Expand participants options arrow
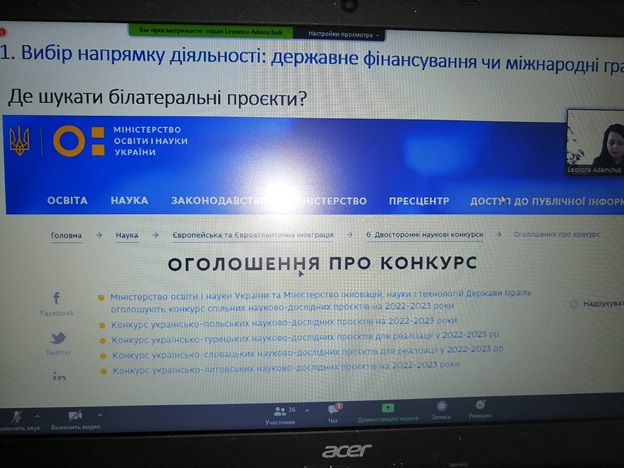 [x=307, y=410]
